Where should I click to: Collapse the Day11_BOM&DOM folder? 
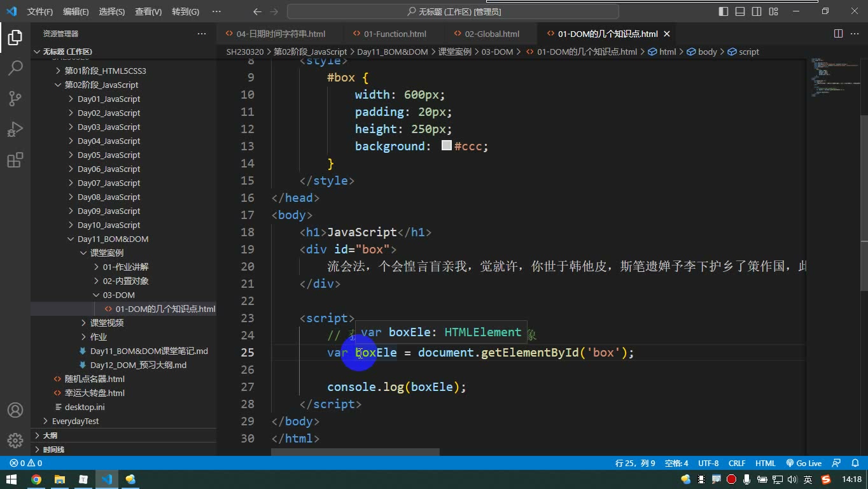click(x=113, y=239)
